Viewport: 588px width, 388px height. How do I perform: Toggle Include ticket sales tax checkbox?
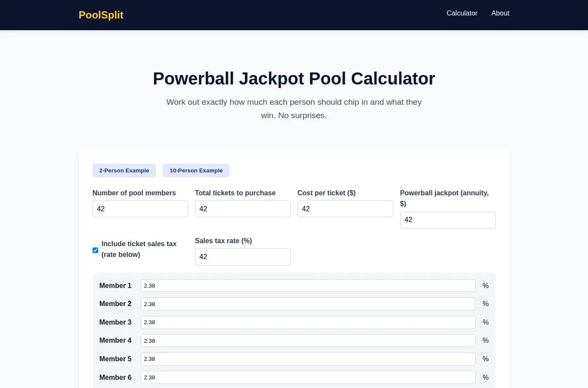tap(95, 250)
